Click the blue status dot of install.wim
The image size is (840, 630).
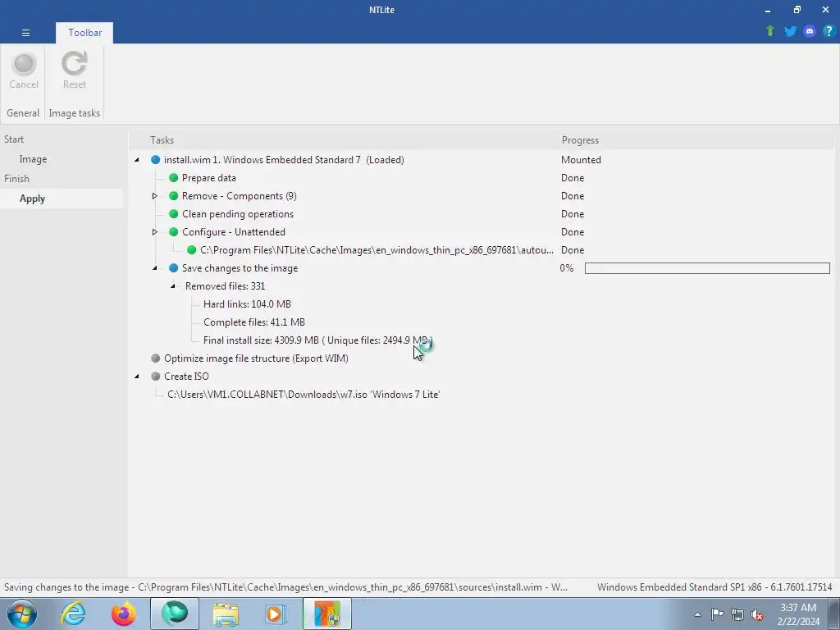[155, 160]
